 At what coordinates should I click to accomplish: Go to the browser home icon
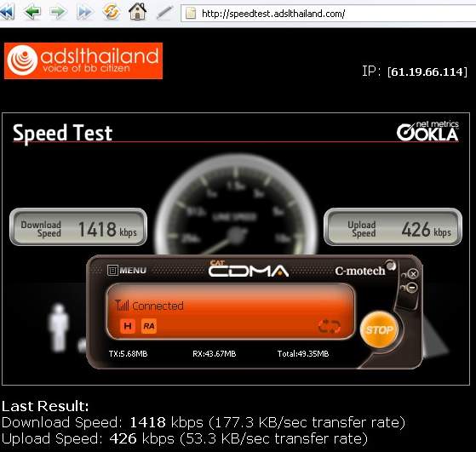coord(137,12)
